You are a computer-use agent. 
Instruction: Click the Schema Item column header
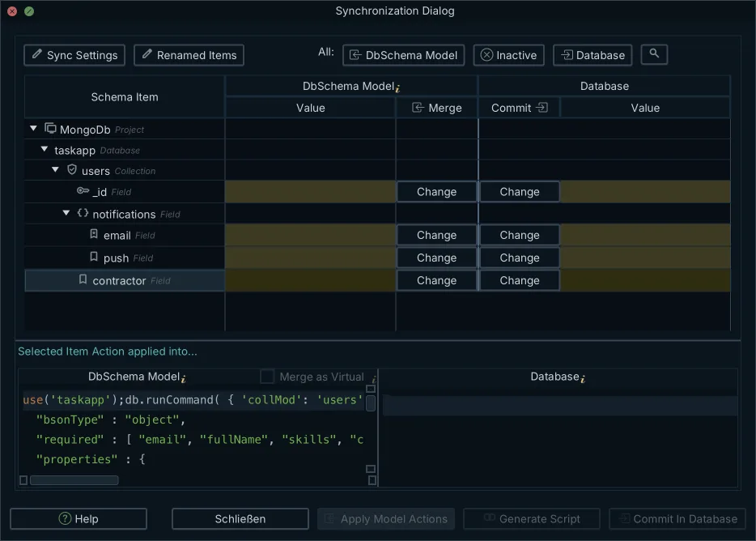click(125, 97)
